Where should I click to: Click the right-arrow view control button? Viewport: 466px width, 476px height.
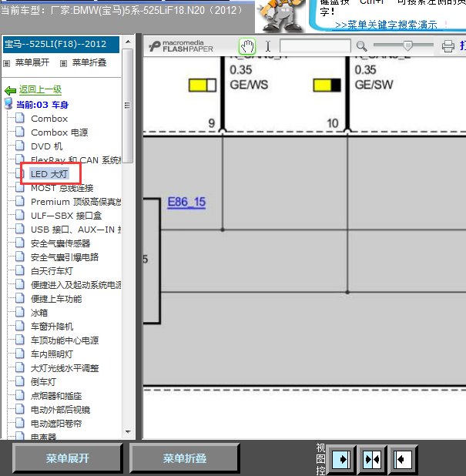[341, 460]
